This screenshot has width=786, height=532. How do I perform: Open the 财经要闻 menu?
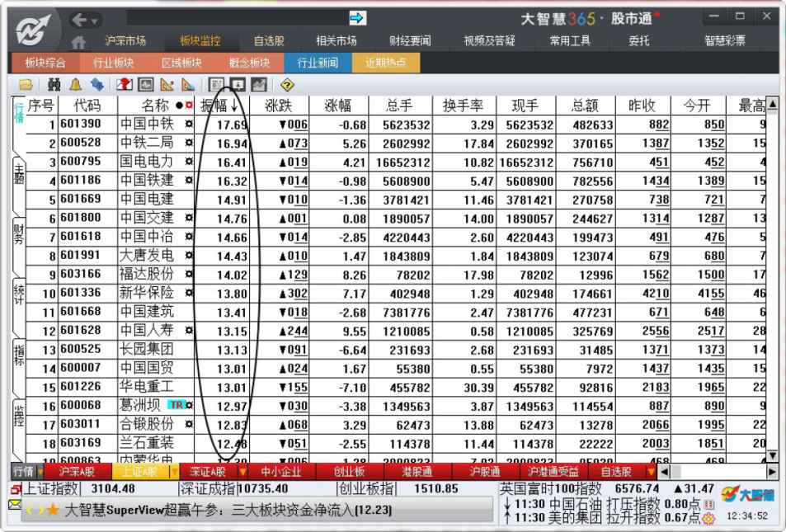click(x=410, y=40)
